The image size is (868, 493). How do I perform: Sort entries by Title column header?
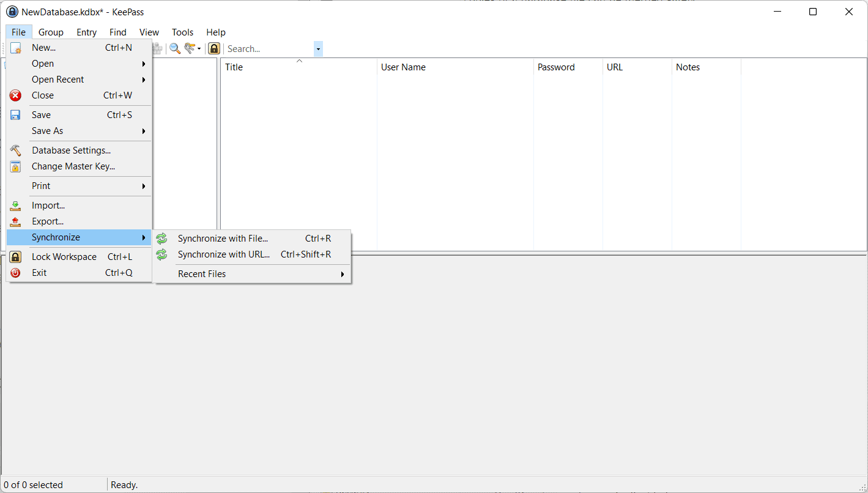[299, 67]
